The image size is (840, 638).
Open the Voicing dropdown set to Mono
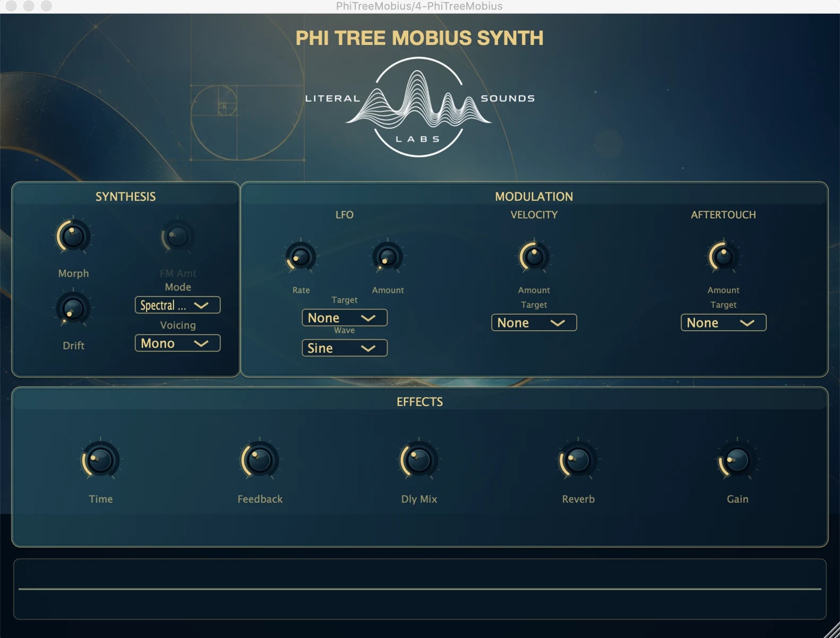[x=178, y=343]
